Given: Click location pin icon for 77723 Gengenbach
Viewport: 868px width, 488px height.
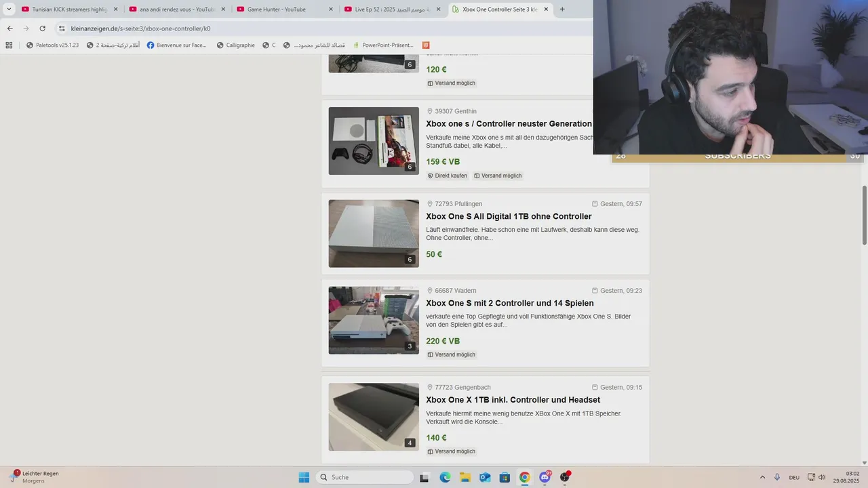Looking at the screenshot, I should 429,388.
